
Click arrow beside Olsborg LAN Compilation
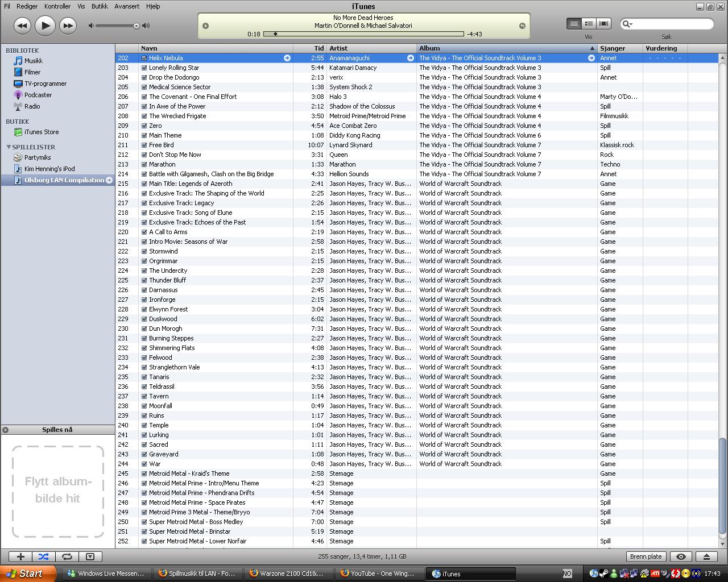pyautogui.click(x=109, y=180)
